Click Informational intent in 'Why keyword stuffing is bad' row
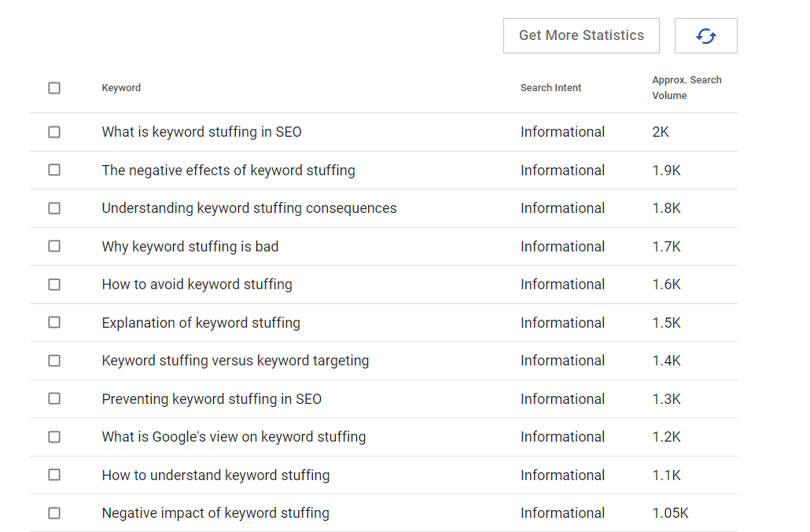Screen dimensions: 810x532 pyautogui.click(x=562, y=247)
